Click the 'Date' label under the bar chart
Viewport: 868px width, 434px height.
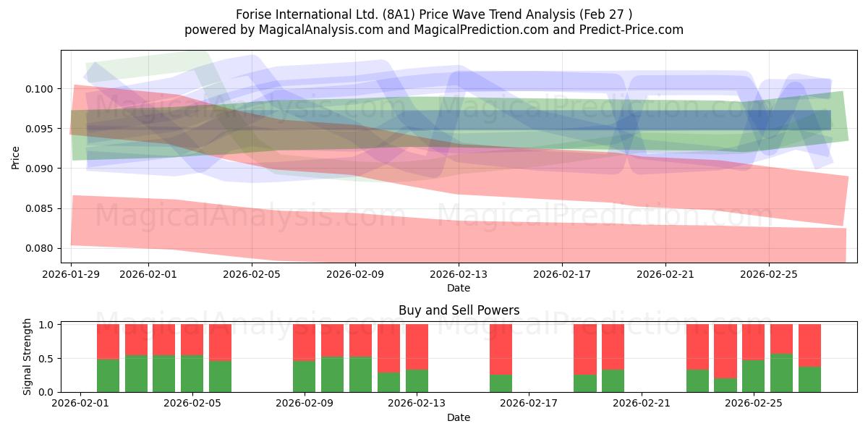point(459,417)
